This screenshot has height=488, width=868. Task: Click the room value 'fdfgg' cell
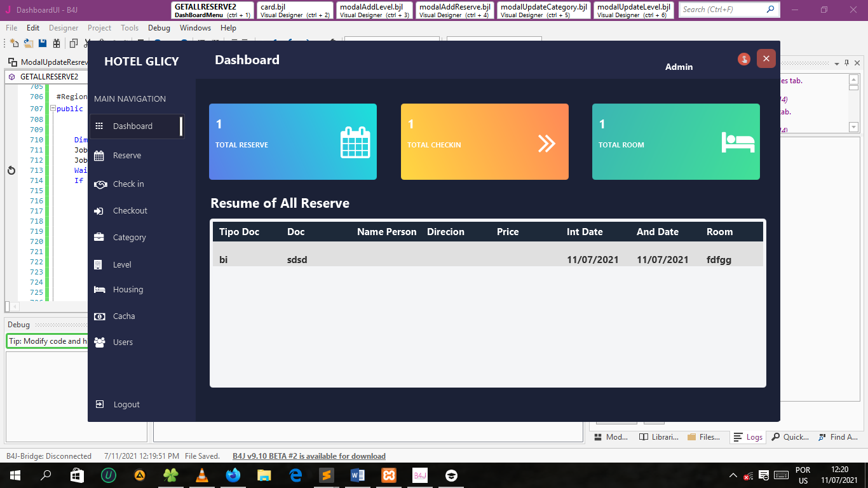(719, 260)
